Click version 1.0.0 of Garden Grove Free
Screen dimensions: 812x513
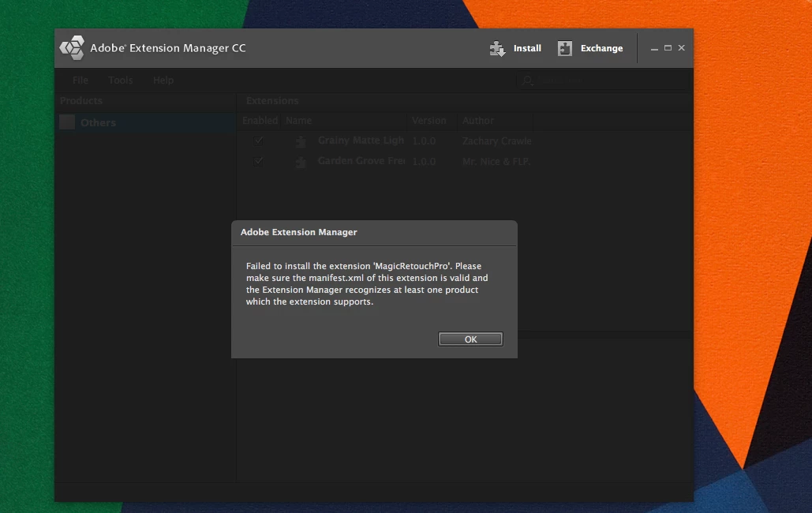tap(424, 162)
